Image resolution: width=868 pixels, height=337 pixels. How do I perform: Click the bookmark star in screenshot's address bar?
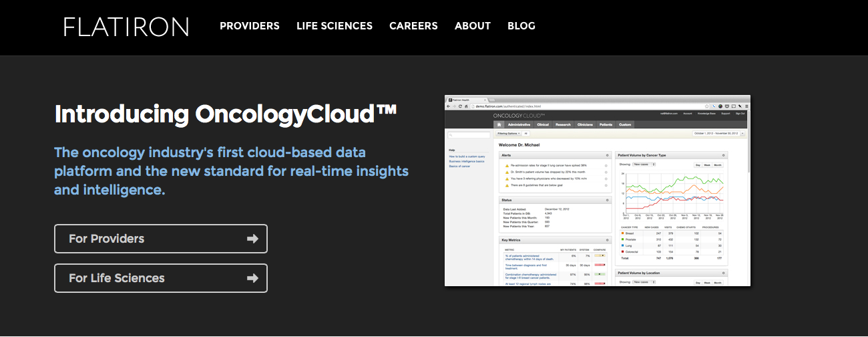pos(706,106)
